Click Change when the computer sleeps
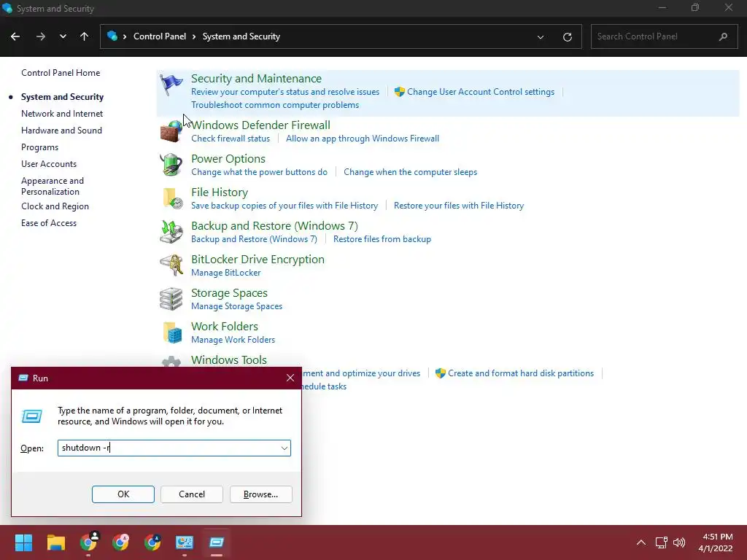Screen dimensions: 747x560 410,172
